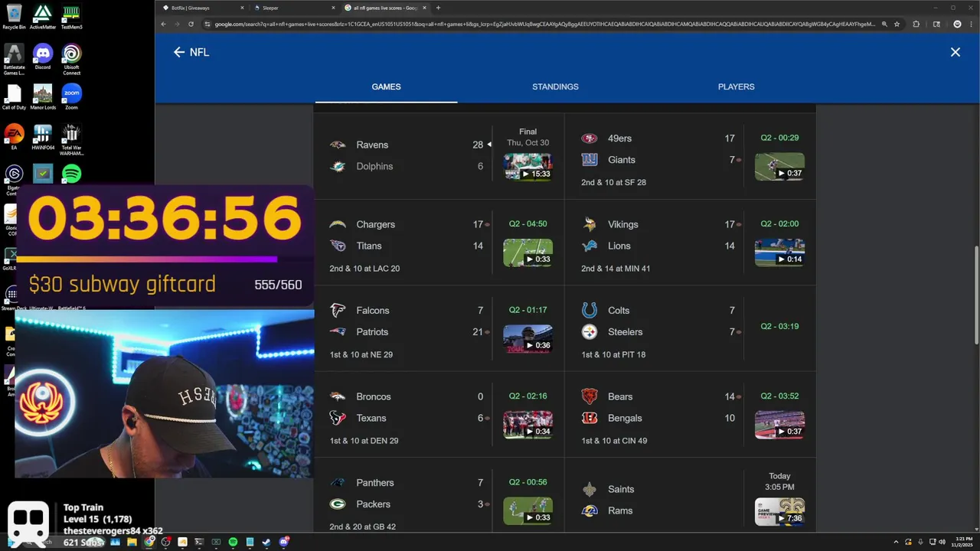Image resolution: width=980 pixels, height=551 pixels.
Task: Open the Zoom desktop shortcut
Action: coord(71,96)
